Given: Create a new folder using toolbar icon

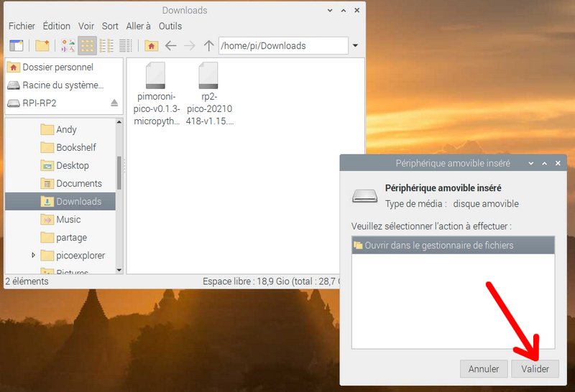Looking at the screenshot, I should tap(42, 46).
